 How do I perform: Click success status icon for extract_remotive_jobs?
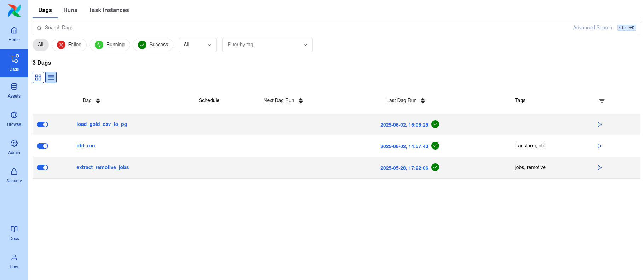click(435, 167)
